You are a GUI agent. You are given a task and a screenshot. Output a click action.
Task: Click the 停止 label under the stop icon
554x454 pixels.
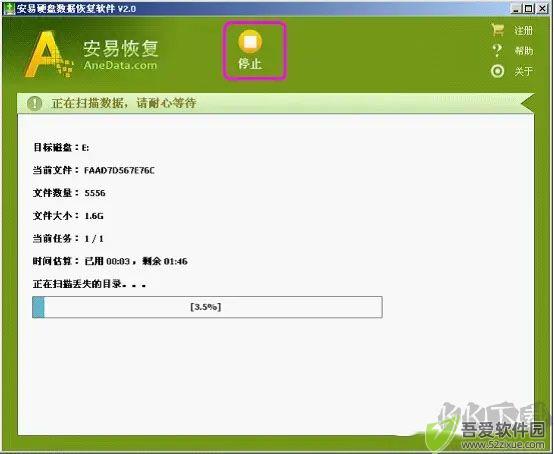[250, 64]
